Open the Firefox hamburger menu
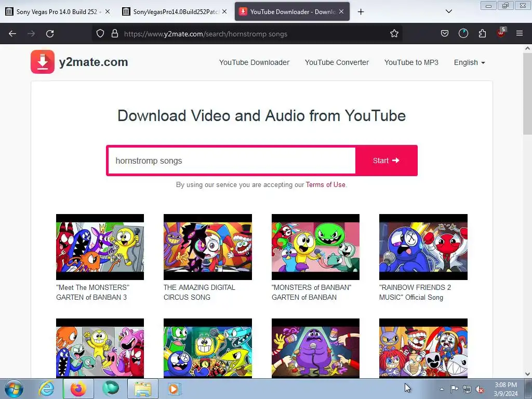The height and width of the screenshot is (399, 532). tap(520, 33)
